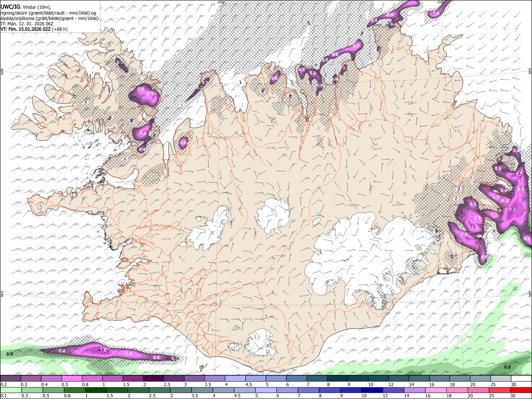Click the 'slydda/snjókoma (grátt/bleikt/grænt' legend line
The width and height of the screenshot is (532, 399).
point(49,18)
